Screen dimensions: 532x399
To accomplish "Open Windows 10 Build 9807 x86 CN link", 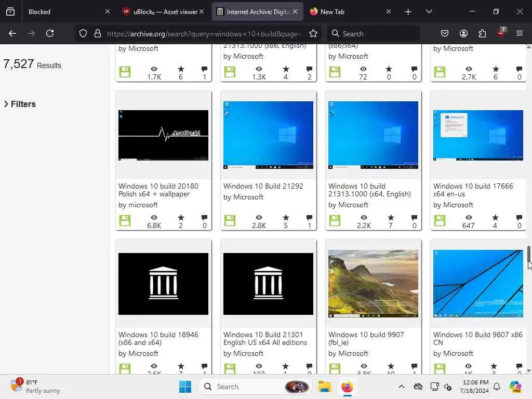I will click(x=478, y=339).
